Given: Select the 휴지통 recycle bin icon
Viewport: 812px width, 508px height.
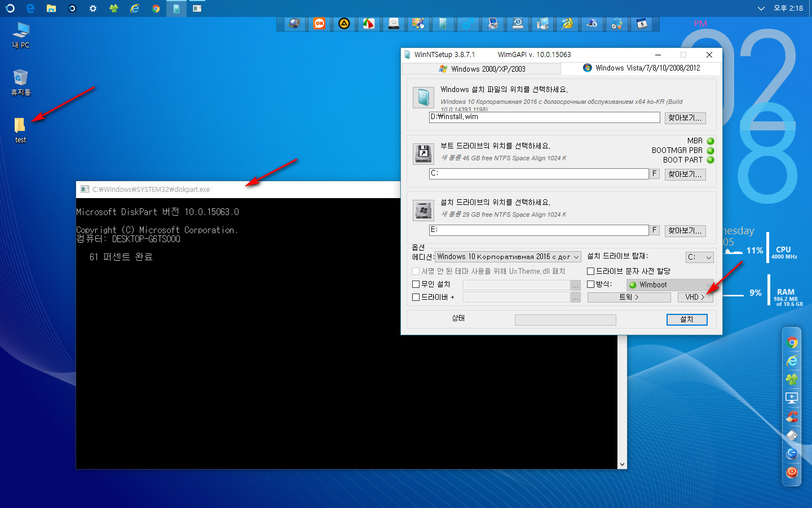Looking at the screenshot, I should pyautogui.click(x=21, y=82).
